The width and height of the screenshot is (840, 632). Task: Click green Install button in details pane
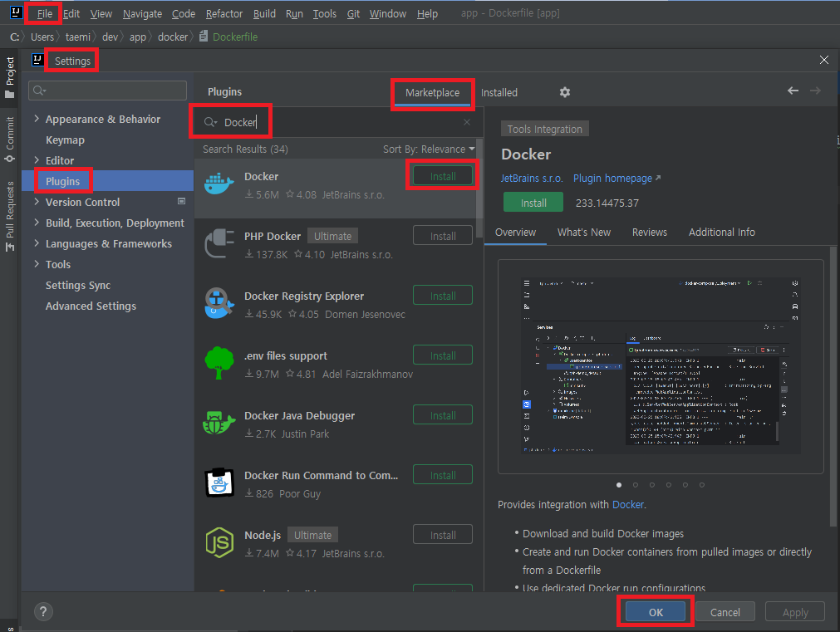[x=533, y=203]
